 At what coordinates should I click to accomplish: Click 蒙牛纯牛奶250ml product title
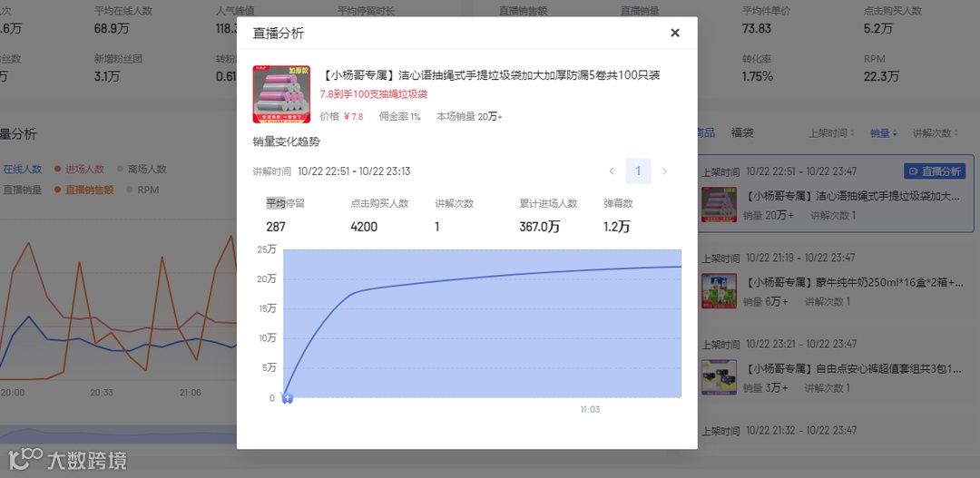tap(854, 282)
